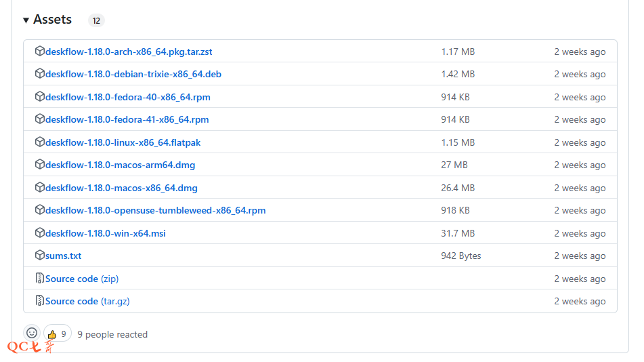The height and width of the screenshot is (362, 644).
Task: Click the Assets count badge showing 12
Action: 96,20
